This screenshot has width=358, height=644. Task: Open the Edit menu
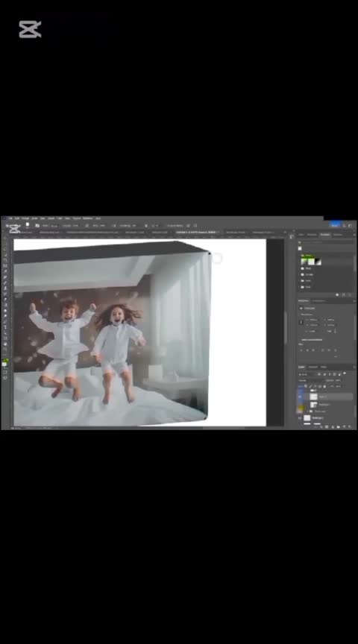(x=17, y=218)
